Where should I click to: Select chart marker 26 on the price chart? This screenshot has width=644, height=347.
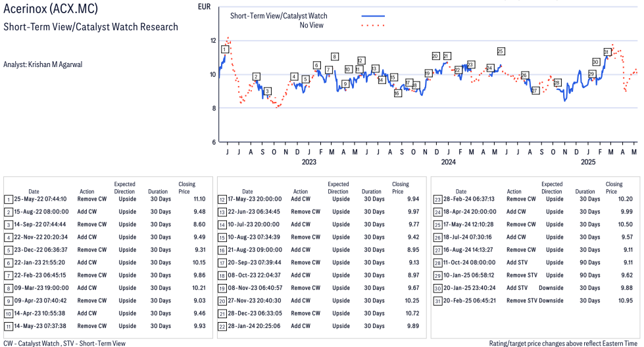click(524, 76)
